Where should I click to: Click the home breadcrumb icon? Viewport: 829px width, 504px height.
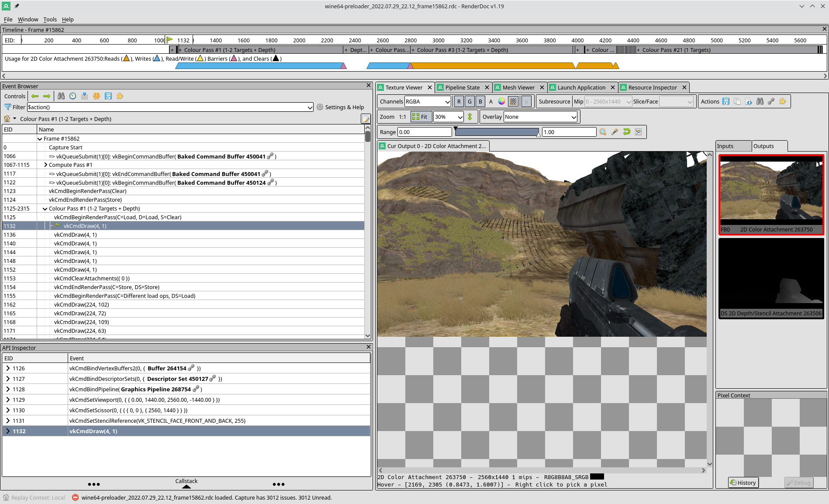[x=7, y=119]
